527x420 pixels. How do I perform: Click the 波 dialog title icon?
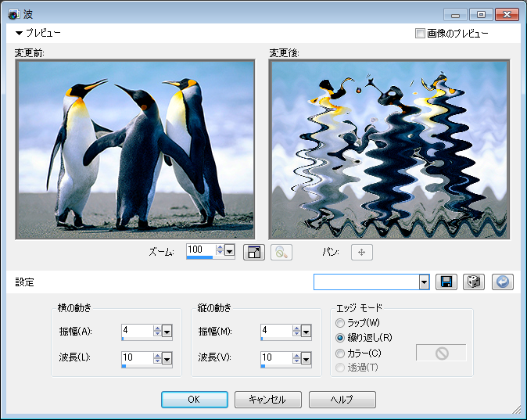click(14, 14)
